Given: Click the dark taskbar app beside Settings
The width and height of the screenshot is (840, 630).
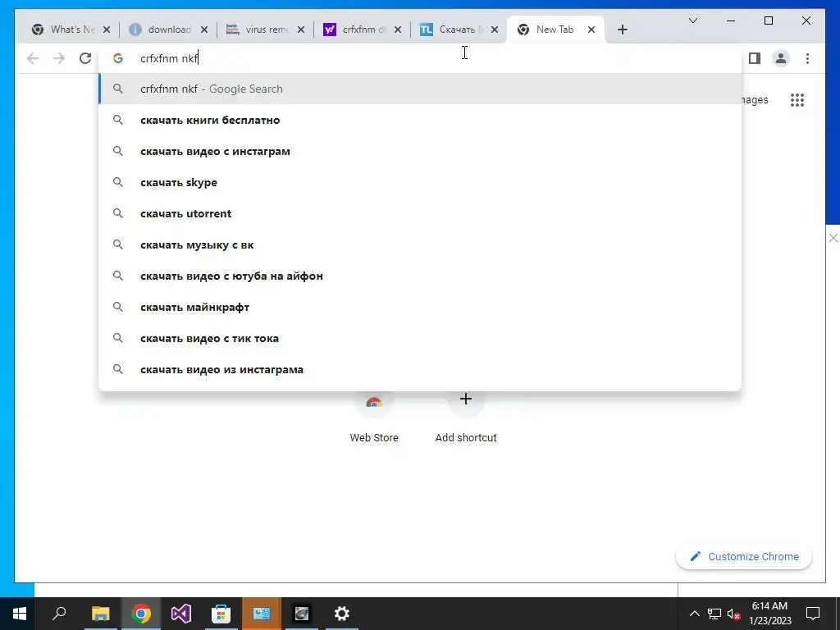Looking at the screenshot, I should (x=302, y=614).
